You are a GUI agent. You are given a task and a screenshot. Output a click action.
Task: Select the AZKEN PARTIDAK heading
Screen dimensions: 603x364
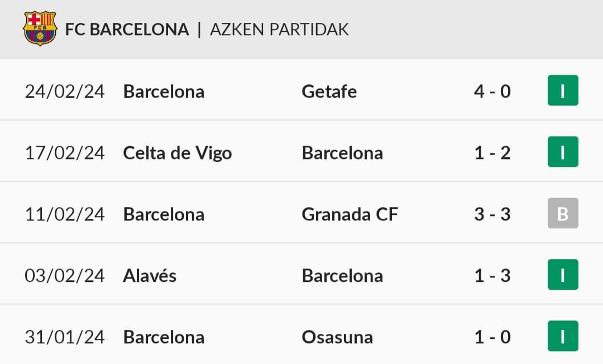click(x=279, y=30)
